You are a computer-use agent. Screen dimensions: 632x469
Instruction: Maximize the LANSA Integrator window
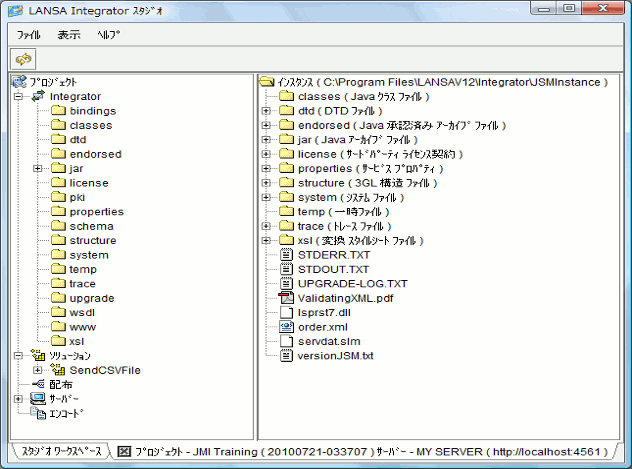[569, 8]
